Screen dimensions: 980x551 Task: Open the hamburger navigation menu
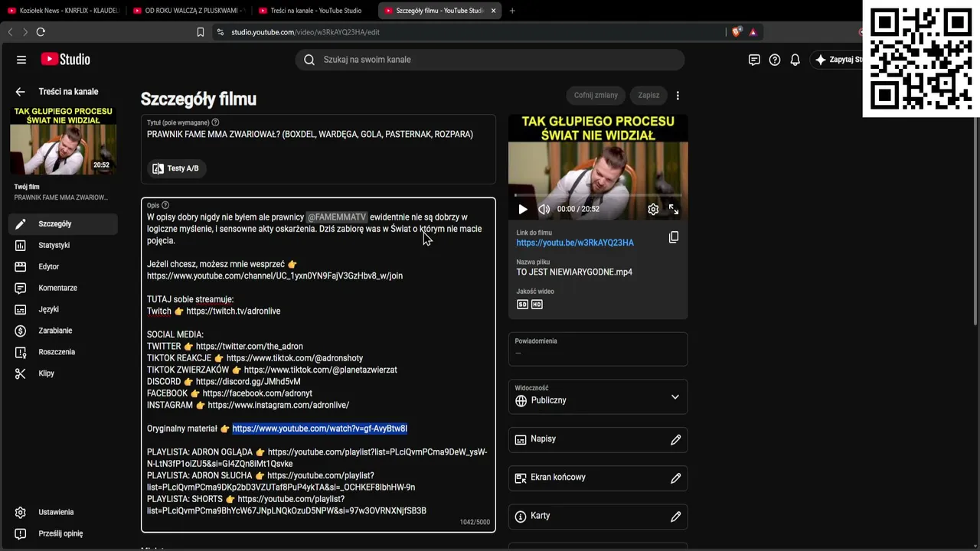coord(21,60)
